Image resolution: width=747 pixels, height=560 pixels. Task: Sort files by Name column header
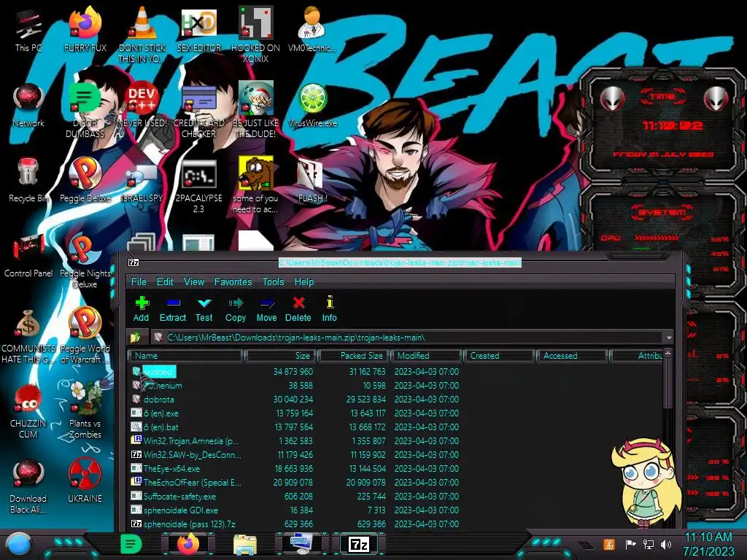(186, 356)
